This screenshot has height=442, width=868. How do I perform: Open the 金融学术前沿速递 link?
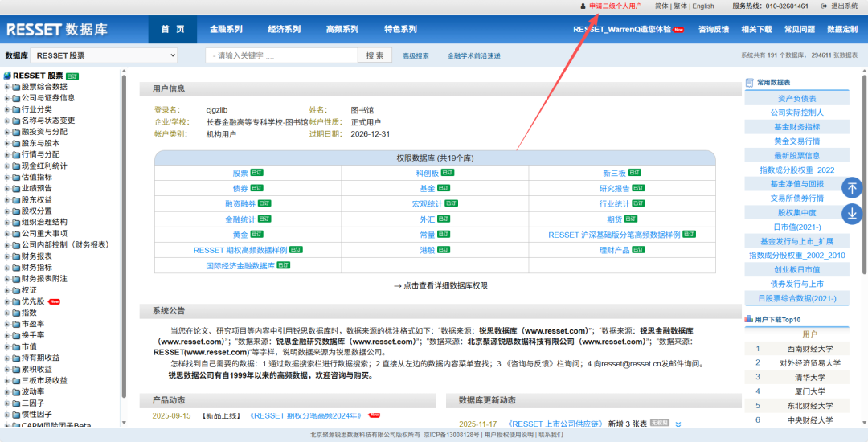(474, 56)
